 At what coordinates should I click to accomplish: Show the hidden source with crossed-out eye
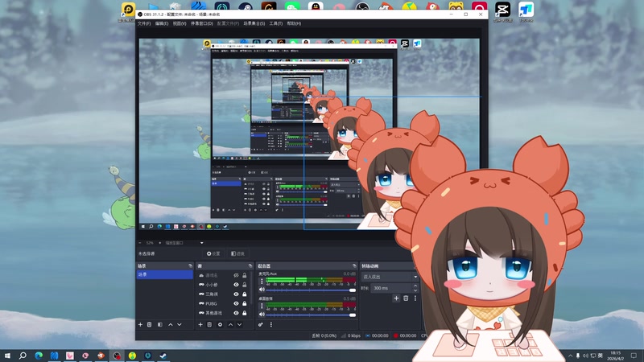pyautogui.click(x=236, y=275)
